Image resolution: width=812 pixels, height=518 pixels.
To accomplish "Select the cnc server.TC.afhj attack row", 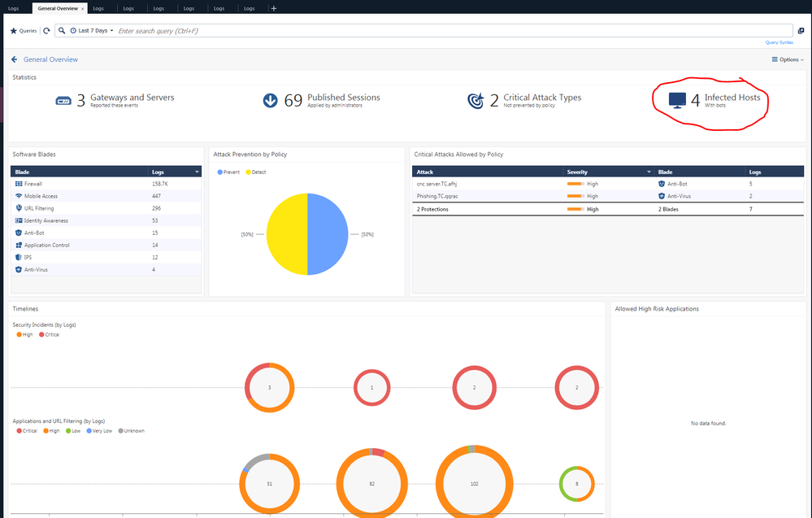I will tap(608, 184).
